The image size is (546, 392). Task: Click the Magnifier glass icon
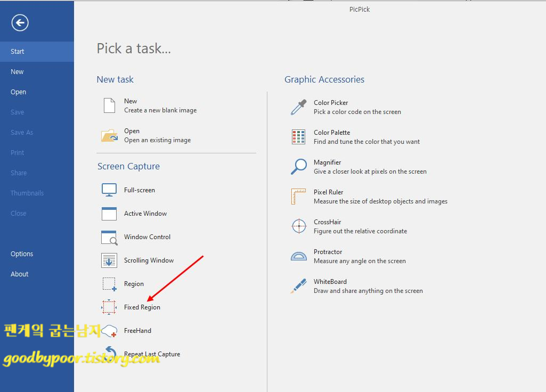click(x=299, y=167)
